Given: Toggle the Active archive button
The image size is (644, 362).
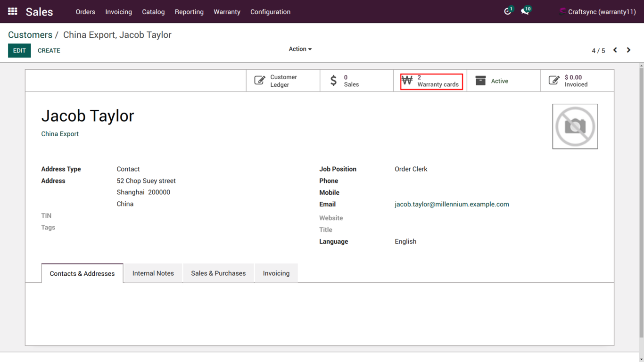Looking at the screenshot, I should [x=504, y=81].
